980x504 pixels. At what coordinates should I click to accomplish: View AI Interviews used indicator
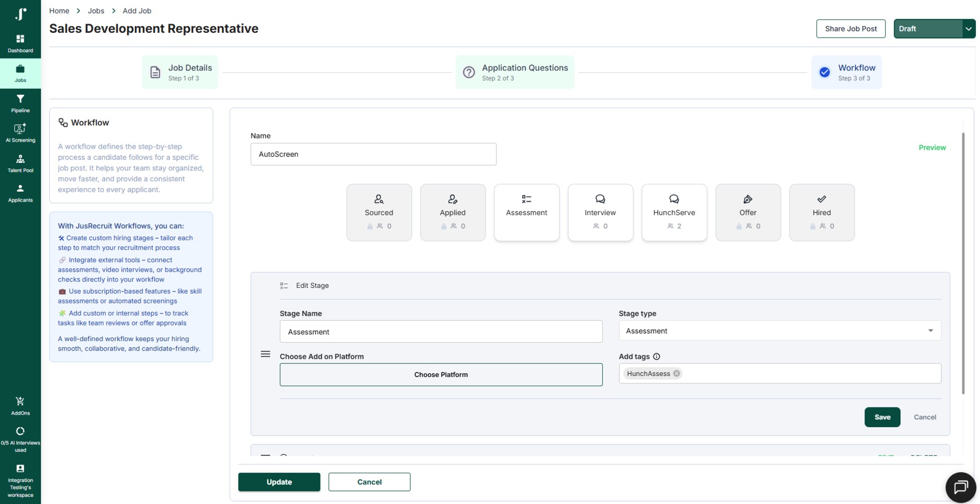click(x=20, y=439)
